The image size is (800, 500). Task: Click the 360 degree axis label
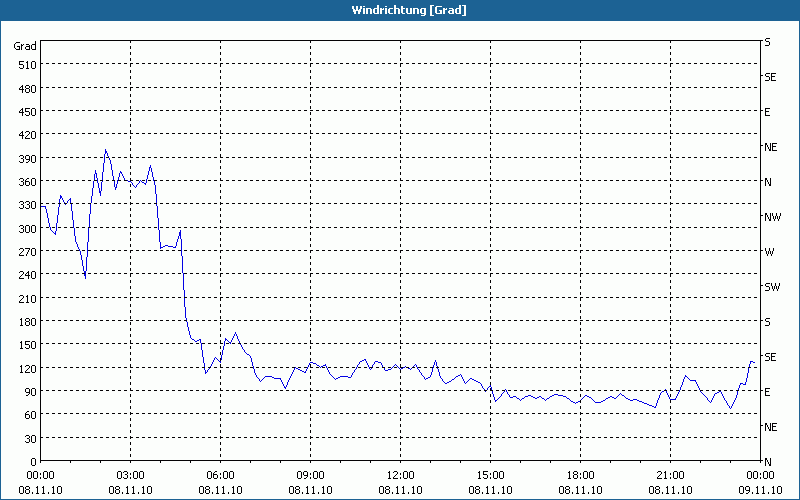28,182
